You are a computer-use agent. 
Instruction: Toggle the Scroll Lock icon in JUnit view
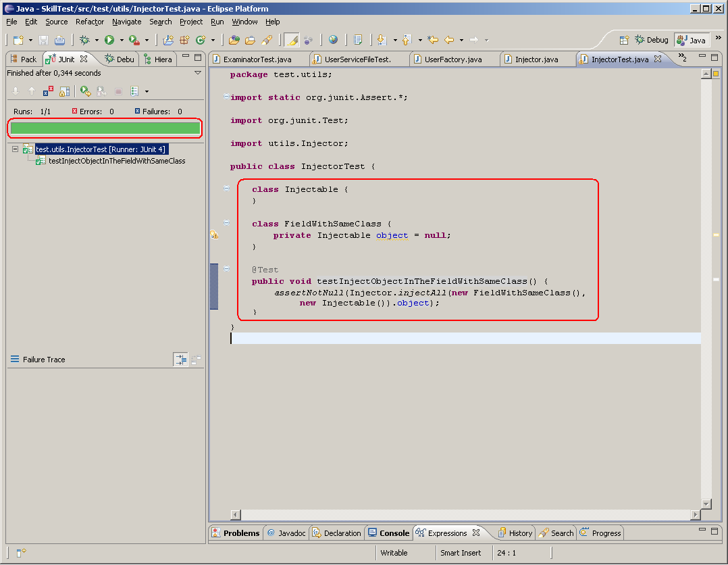click(x=65, y=91)
